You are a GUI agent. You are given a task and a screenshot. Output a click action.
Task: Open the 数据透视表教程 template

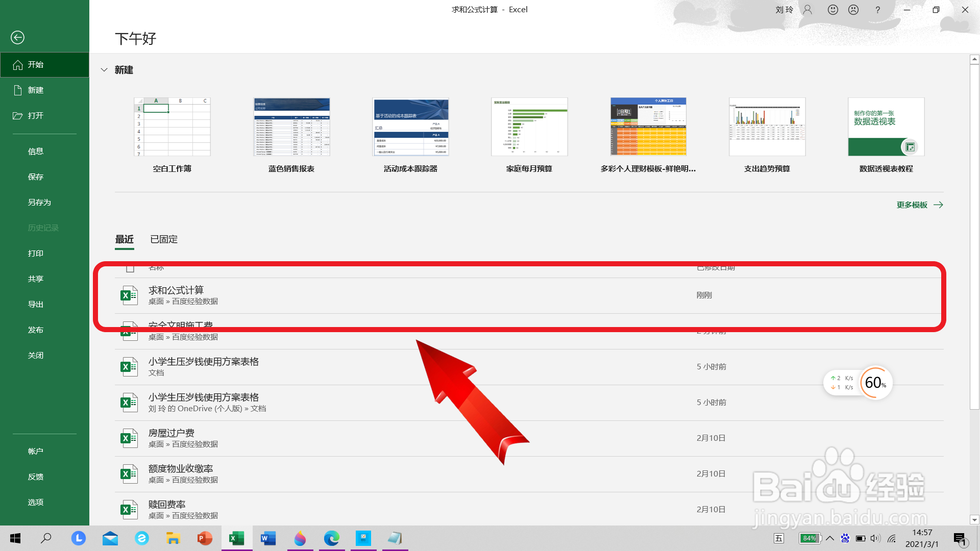(x=886, y=127)
